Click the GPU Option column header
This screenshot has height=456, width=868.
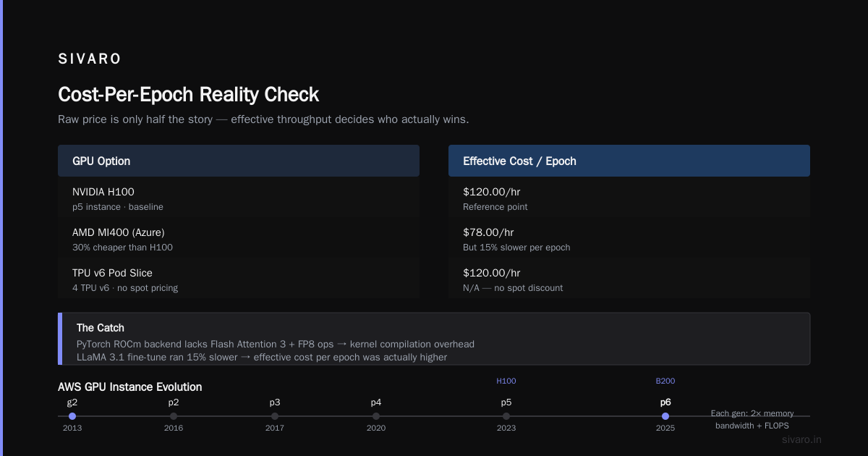(x=239, y=161)
